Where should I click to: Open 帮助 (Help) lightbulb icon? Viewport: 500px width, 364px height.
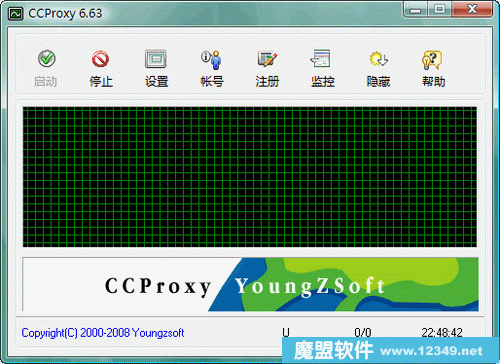(x=432, y=60)
